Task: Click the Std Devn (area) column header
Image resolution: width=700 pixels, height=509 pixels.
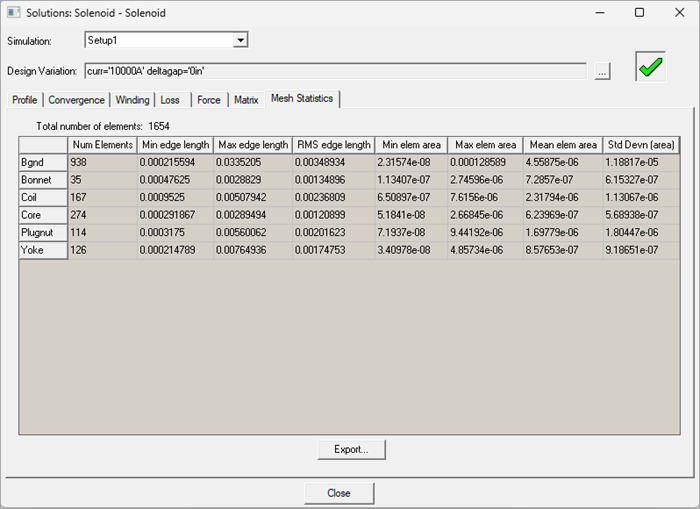Action: [641, 145]
